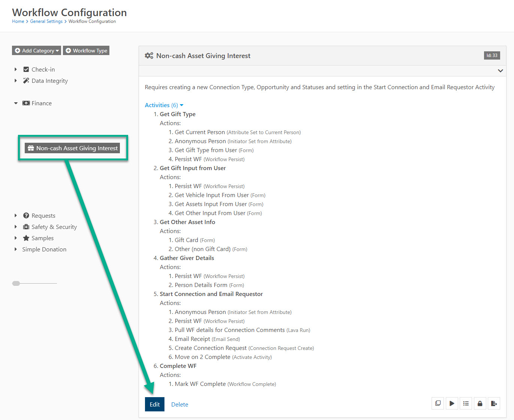Click 'Gather Giver Details' heading
514x420 pixels.
[x=187, y=258]
